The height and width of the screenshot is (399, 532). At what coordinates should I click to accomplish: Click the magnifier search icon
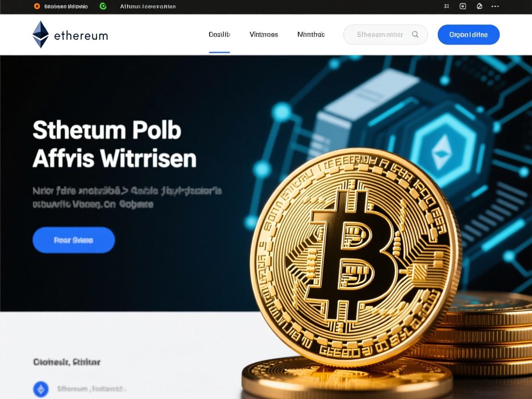tap(415, 34)
